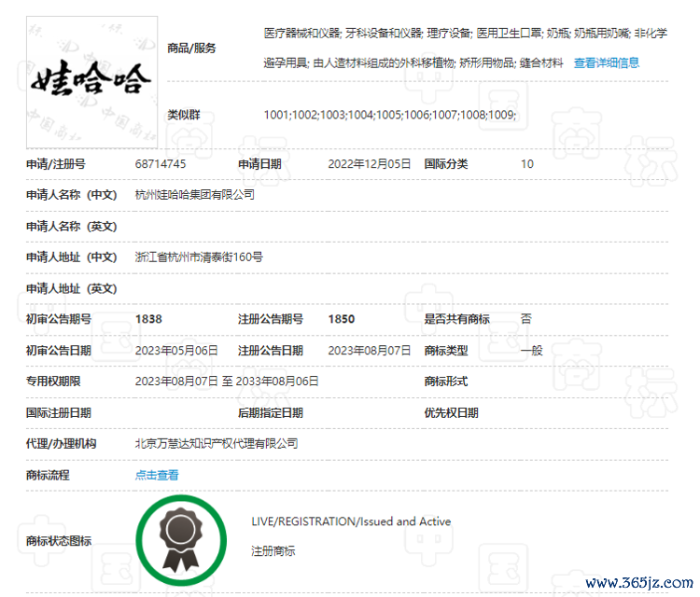Select the 国际分类 field label
The height and width of the screenshot is (597, 700).
(446, 164)
